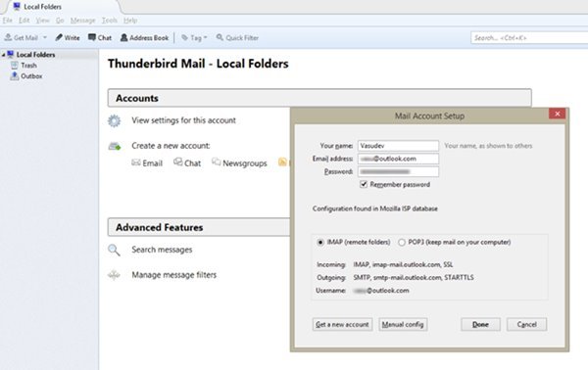Click the Email address input field
This screenshot has height=370, width=588.
(x=398, y=159)
